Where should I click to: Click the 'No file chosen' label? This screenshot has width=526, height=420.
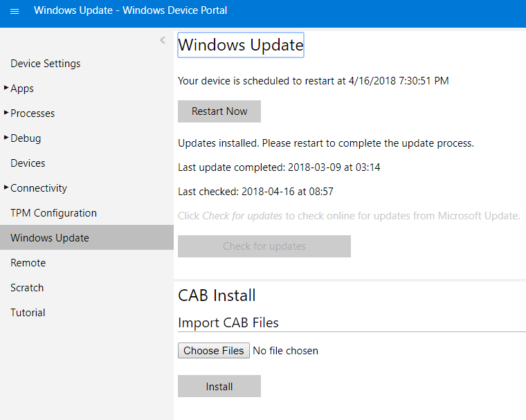(285, 351)
